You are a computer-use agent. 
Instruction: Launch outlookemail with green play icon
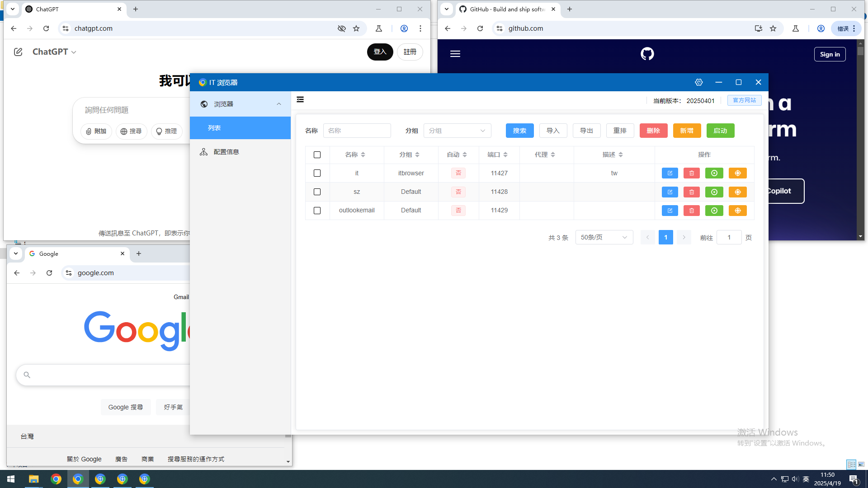coord(714,210)
